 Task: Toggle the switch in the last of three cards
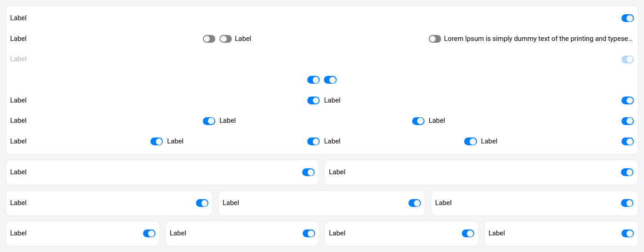click(627, 203)
